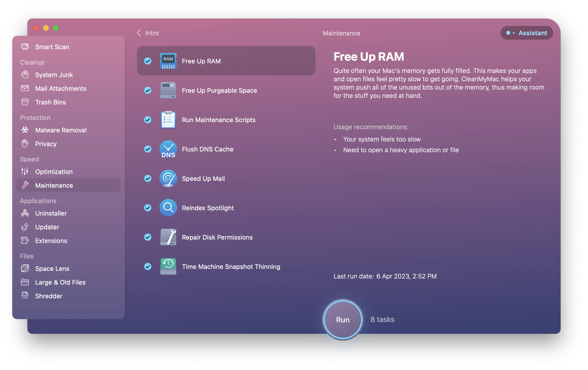This screenshot has height=370, width=588.
Task: Toggle the Free Up RAM task checkbox
Action: pos(148,61)
